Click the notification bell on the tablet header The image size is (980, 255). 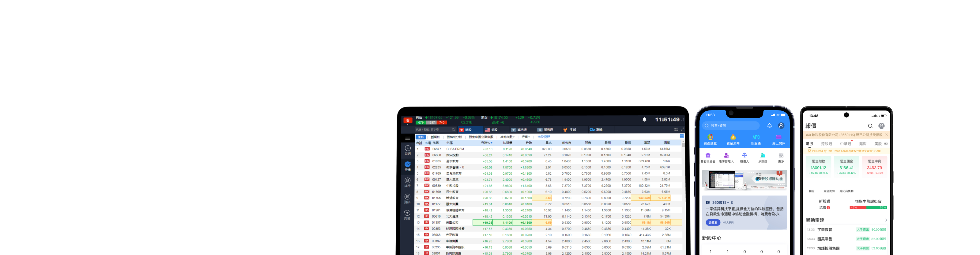point(644,120)
